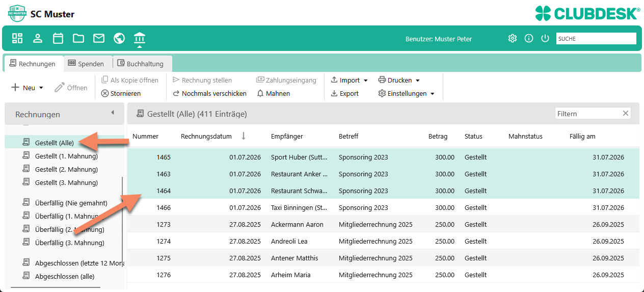The width and height of the screenshot is (644, 292).
Task: Click Rechnung stellen
Action: [202, 80]
